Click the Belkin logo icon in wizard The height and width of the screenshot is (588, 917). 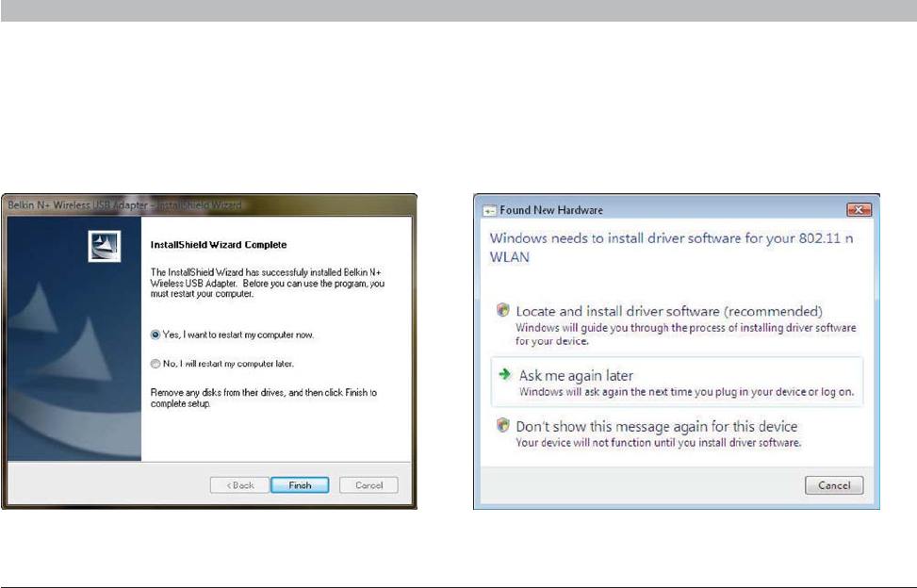[105, 246]
